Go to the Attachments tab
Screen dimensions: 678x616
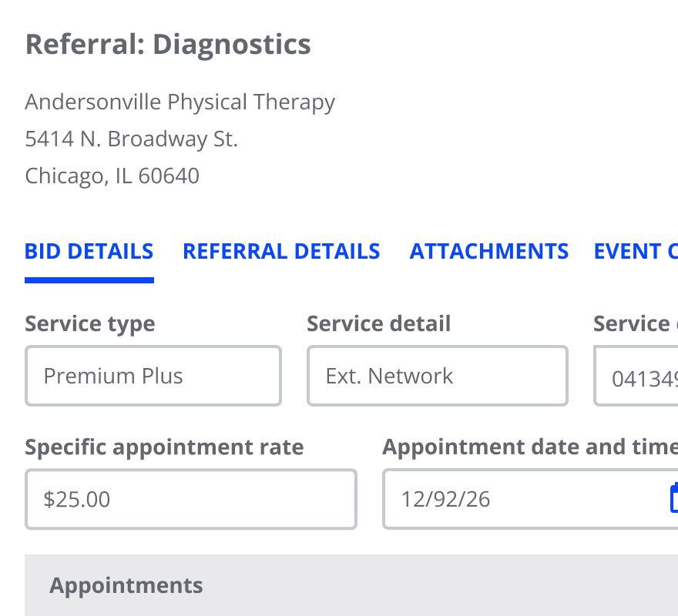point(488,252)
